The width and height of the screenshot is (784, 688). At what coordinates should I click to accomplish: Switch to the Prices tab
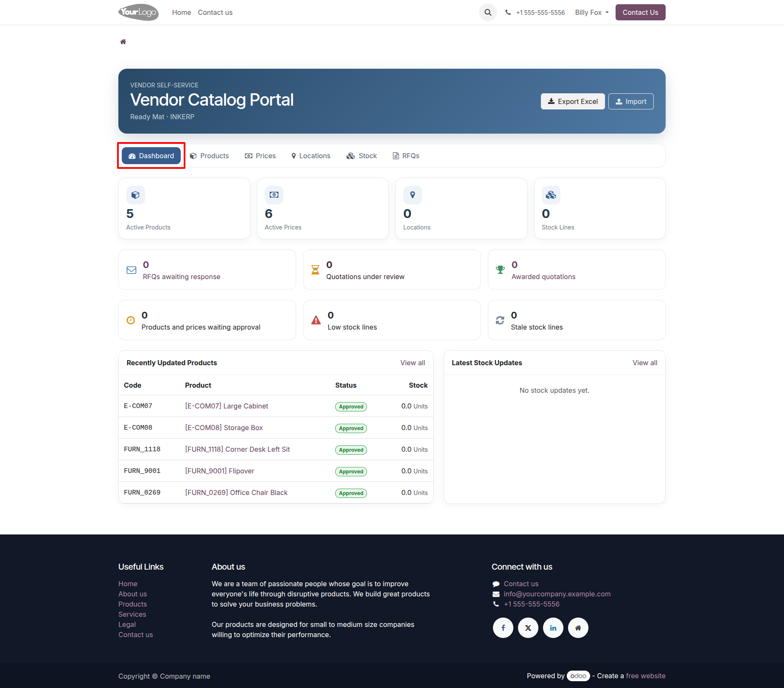pyautogui.click(x=260, y=156)
